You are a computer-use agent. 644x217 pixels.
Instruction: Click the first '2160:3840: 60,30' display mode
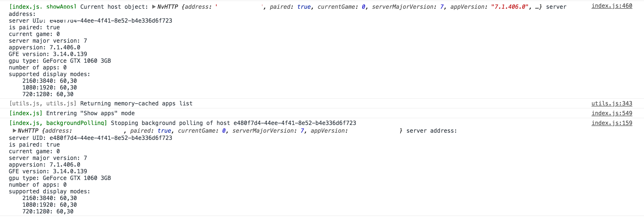[50, 81]
